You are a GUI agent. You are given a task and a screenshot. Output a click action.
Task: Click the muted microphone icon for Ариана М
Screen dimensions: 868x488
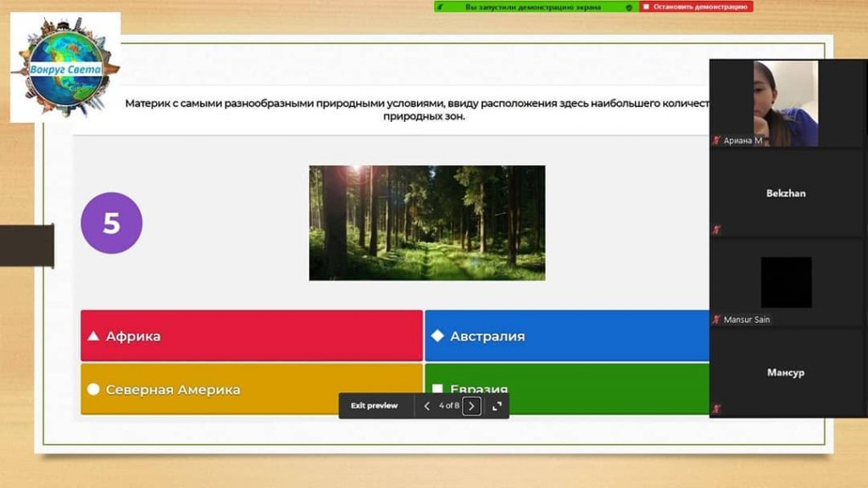[717, 141]
